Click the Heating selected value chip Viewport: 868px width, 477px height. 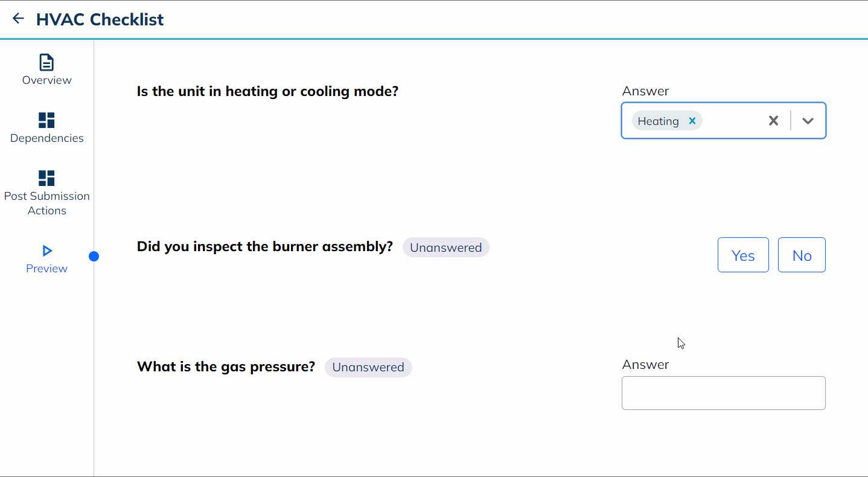pyautogui.click(x=658, y=121)
